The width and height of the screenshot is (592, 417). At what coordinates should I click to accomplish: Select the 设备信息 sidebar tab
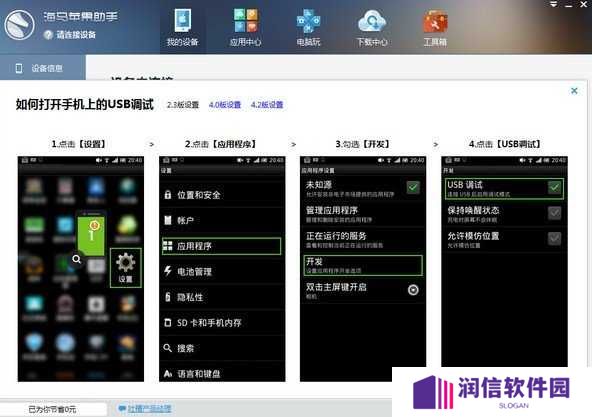[43, 68]
